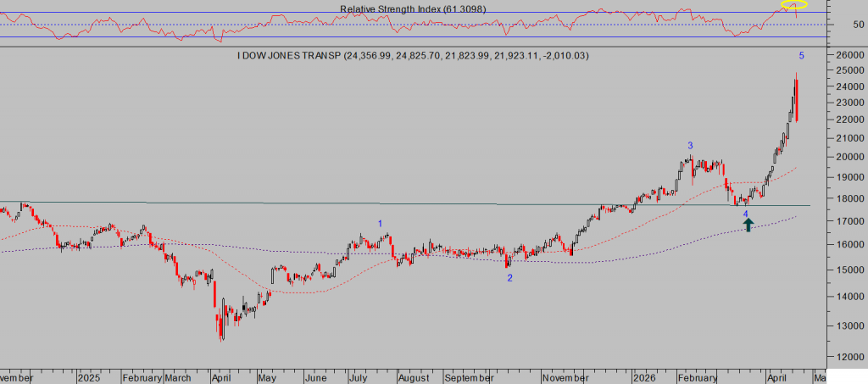Click the yellow ellipse on the RSI peak
868x384 pixels.
click(793, 5)
